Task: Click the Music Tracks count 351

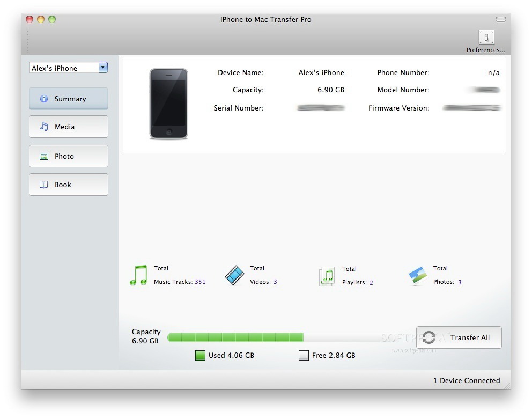Action: tap(200, 282)
